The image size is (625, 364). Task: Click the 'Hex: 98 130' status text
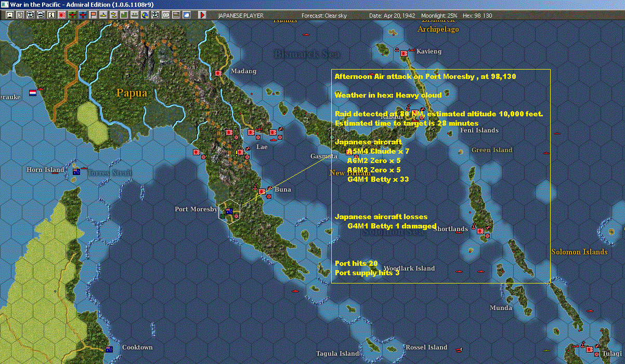click(x=477, y=16)
